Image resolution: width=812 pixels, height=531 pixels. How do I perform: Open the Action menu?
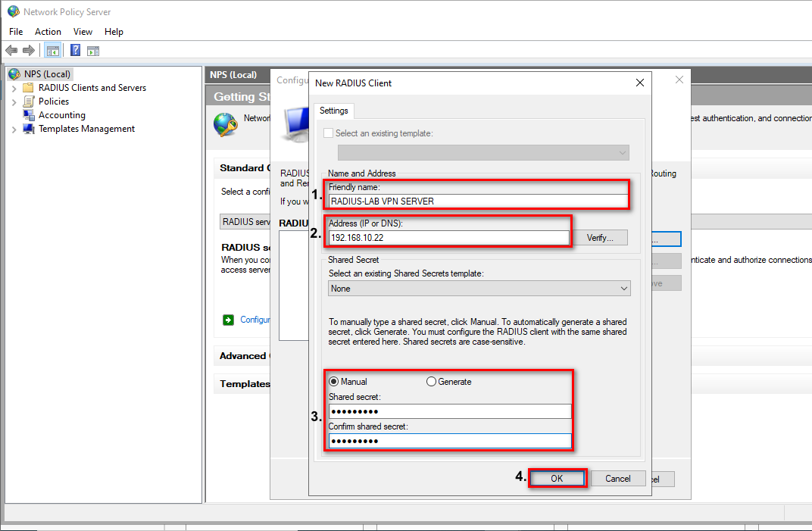click(x=48, y=32)
